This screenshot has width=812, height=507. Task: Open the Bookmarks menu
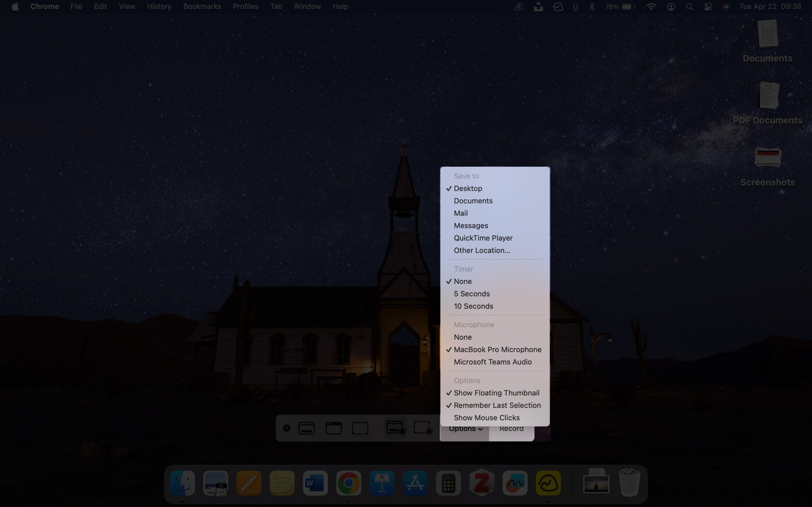point(202,6)
